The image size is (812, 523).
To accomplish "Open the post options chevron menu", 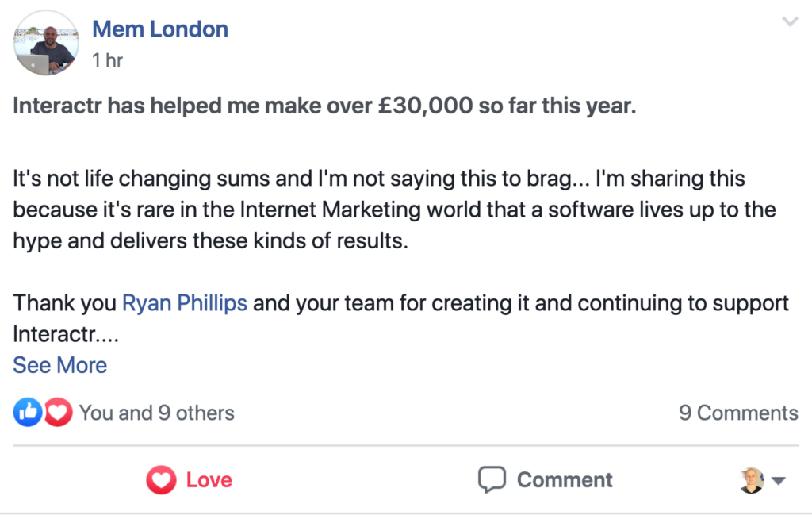I will [789, 22].
